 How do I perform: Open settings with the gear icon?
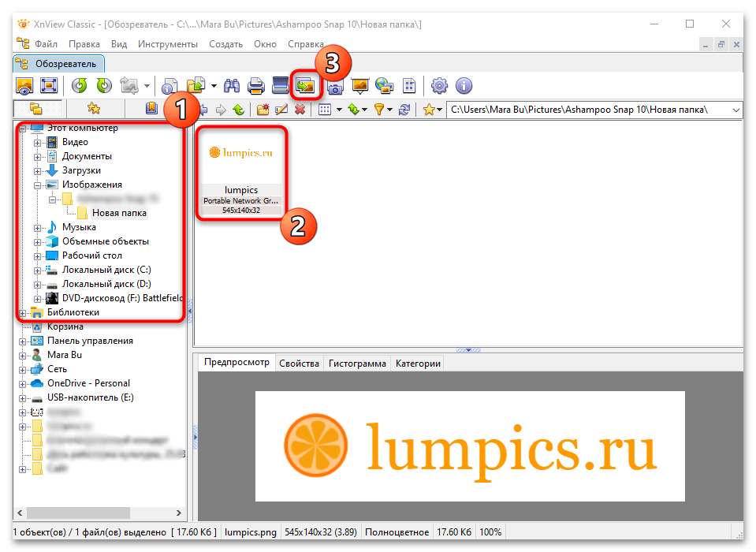point(439,86)
